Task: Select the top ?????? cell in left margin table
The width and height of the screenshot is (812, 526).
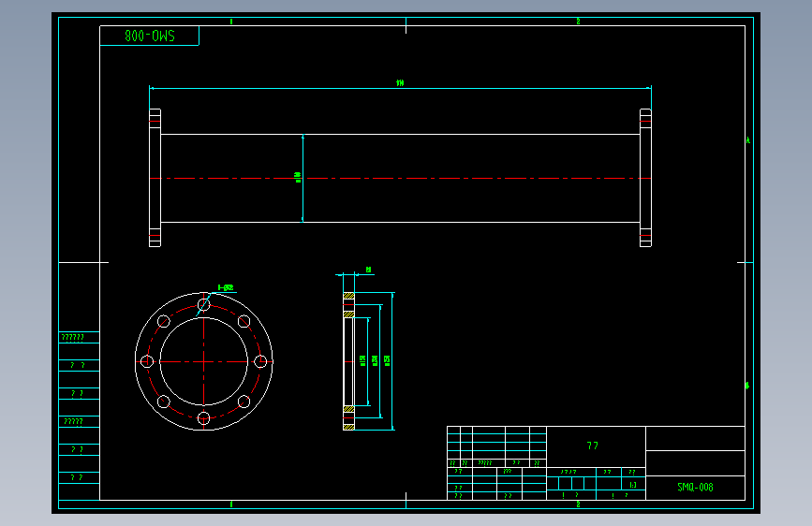Action: tap(80, 338)
